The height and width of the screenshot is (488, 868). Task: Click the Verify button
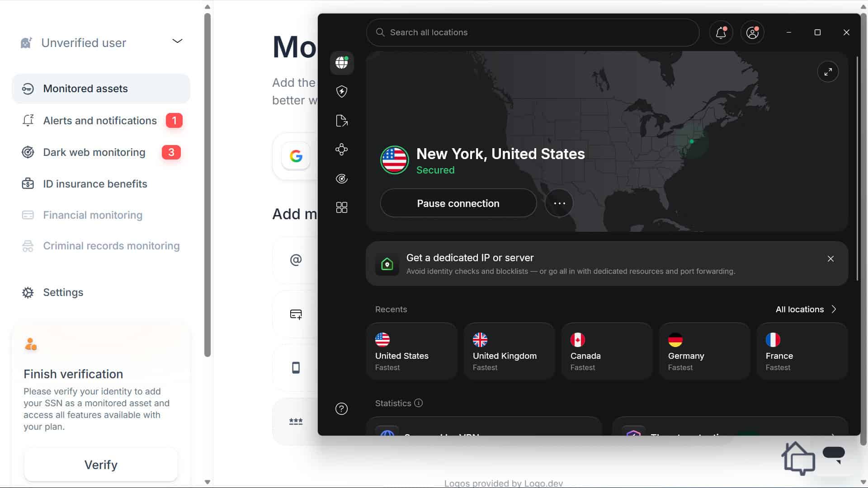coord(101,465)
